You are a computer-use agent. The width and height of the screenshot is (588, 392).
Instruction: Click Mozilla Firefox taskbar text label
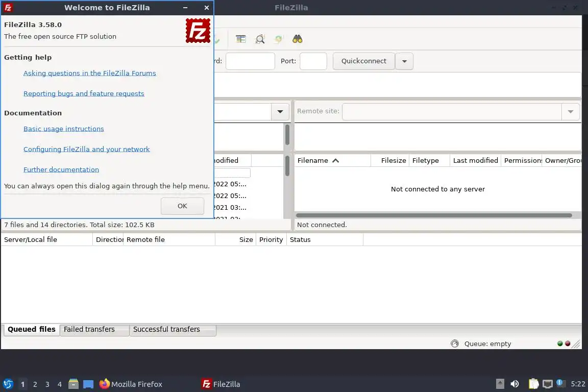coord(136,384)
